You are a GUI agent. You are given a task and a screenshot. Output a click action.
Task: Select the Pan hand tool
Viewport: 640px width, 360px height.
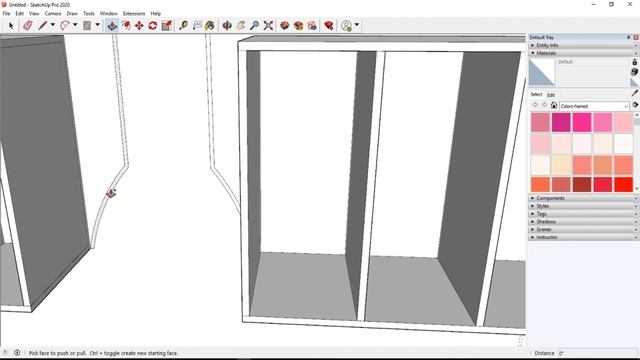[241, 26]
